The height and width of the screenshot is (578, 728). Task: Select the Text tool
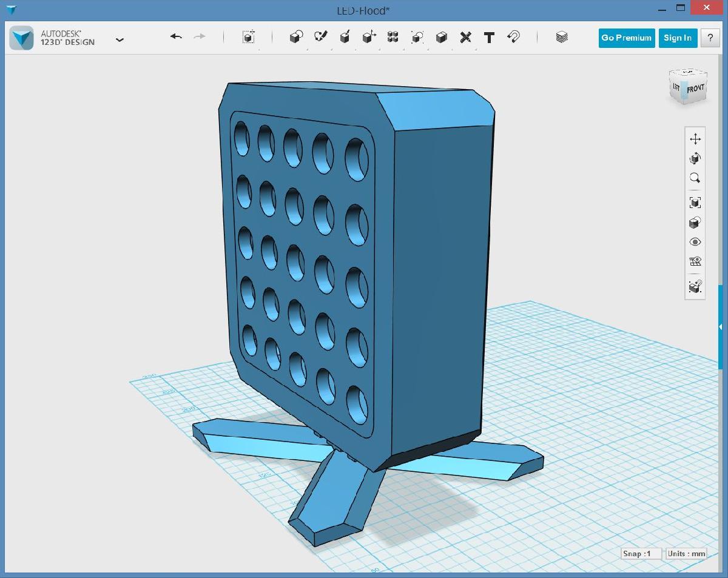[489, 38]
